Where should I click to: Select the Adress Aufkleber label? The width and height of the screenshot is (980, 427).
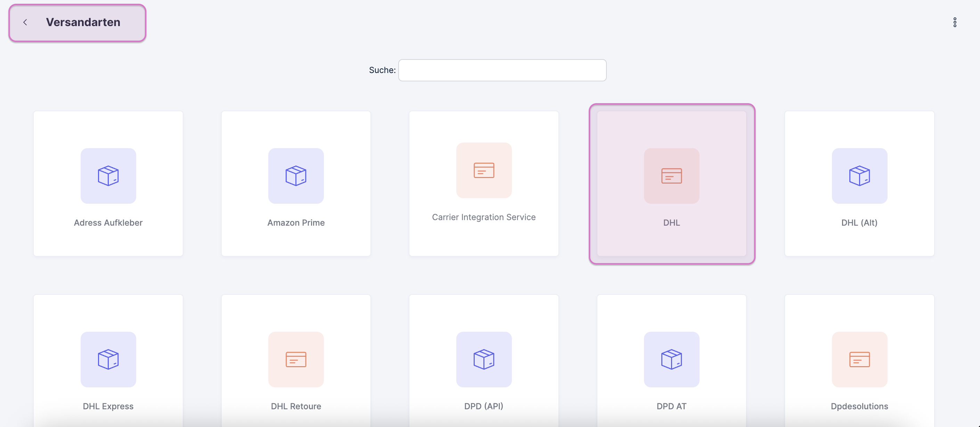(x=108, y=223)
